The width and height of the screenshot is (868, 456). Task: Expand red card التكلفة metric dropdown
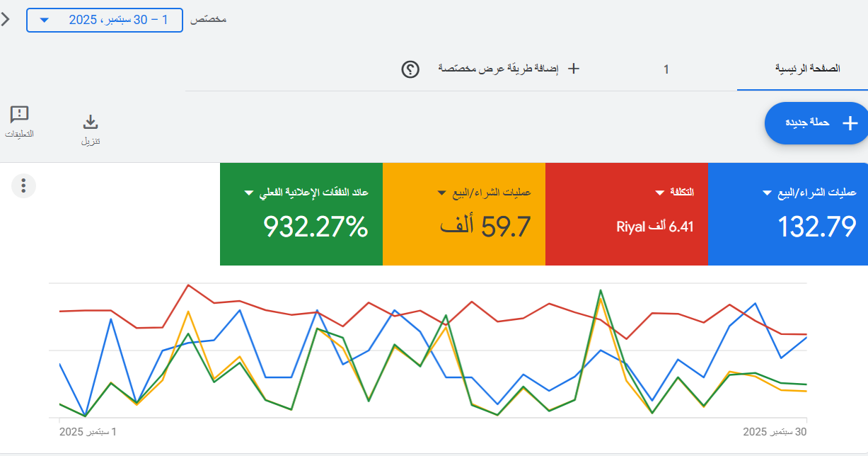click(x=674, y=192)
